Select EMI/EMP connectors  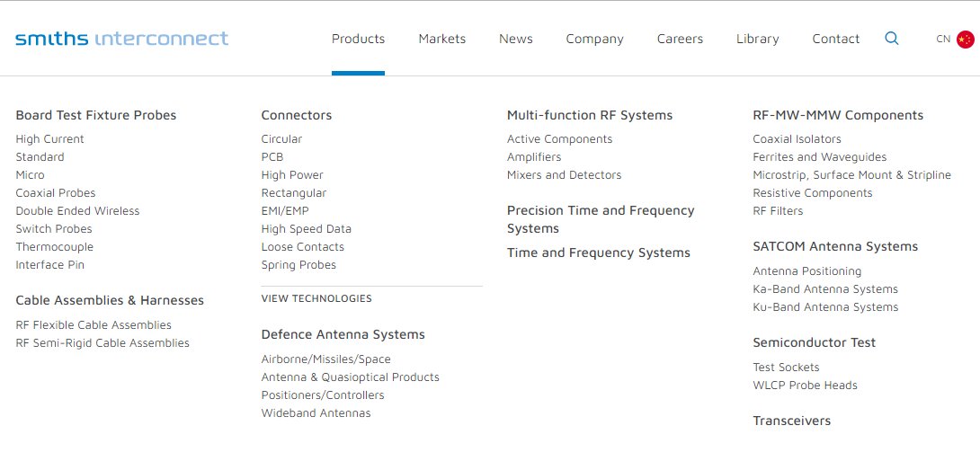point(285,211)
